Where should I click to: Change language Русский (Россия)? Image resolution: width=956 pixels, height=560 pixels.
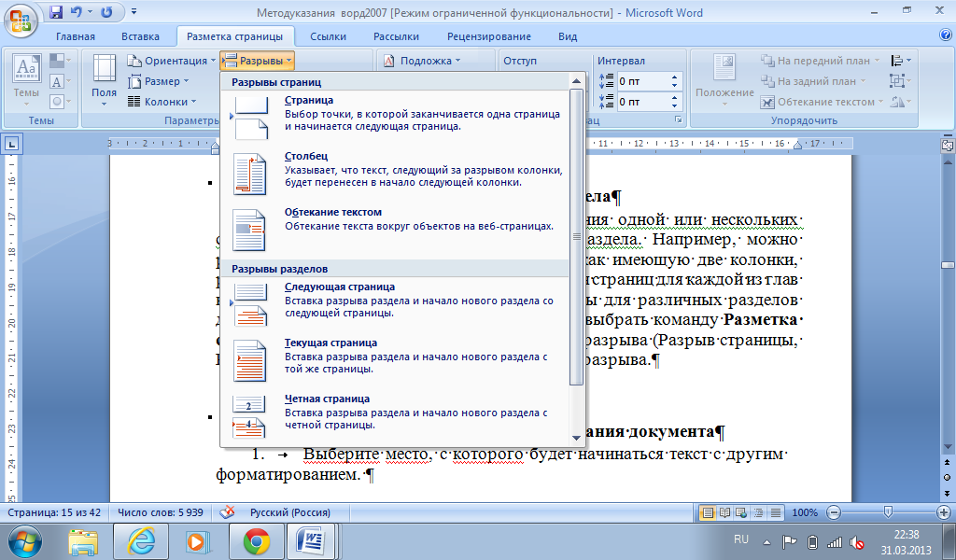point(290,512)
